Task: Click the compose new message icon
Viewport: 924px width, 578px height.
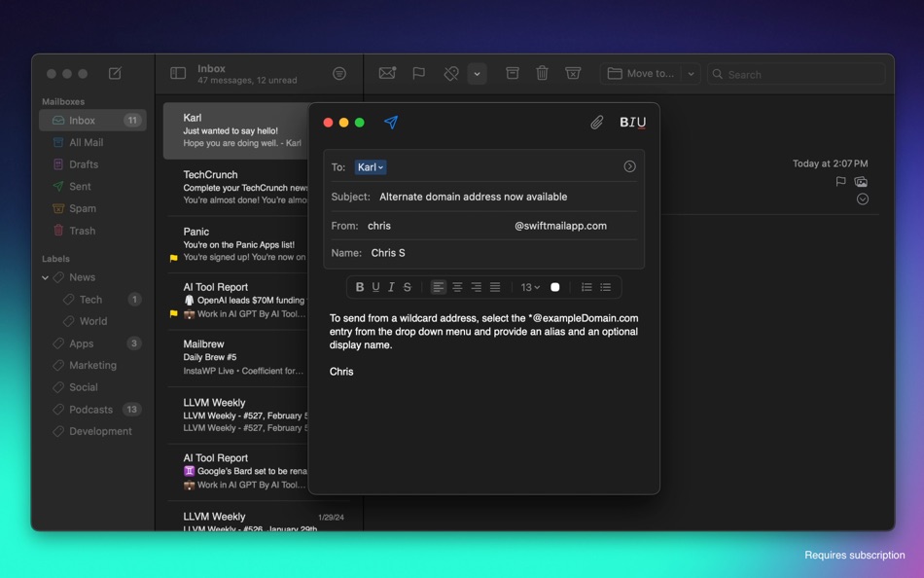Action: point(115,74)
